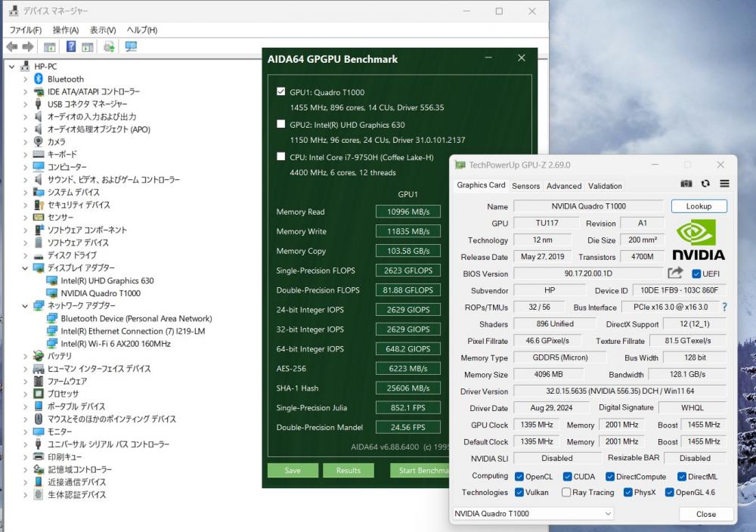Enable GPU2 Intel UHD Graphics 630 checkbox

click(282, 125)
